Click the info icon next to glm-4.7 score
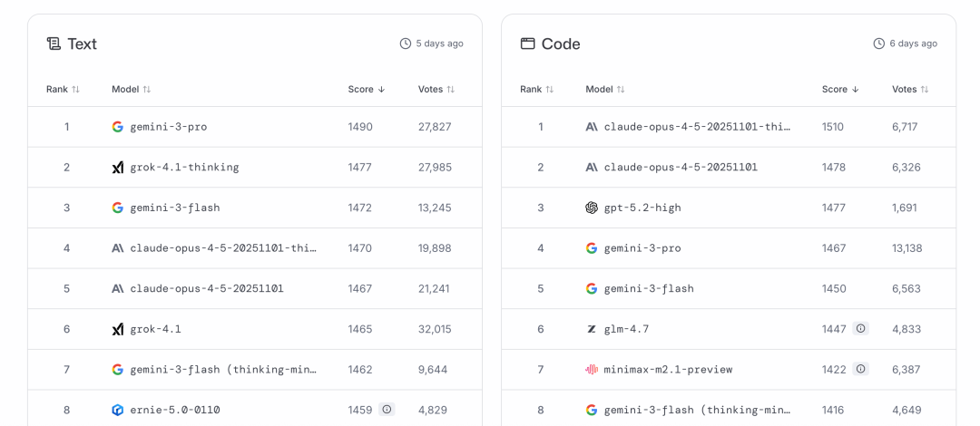 click(860, 329)
